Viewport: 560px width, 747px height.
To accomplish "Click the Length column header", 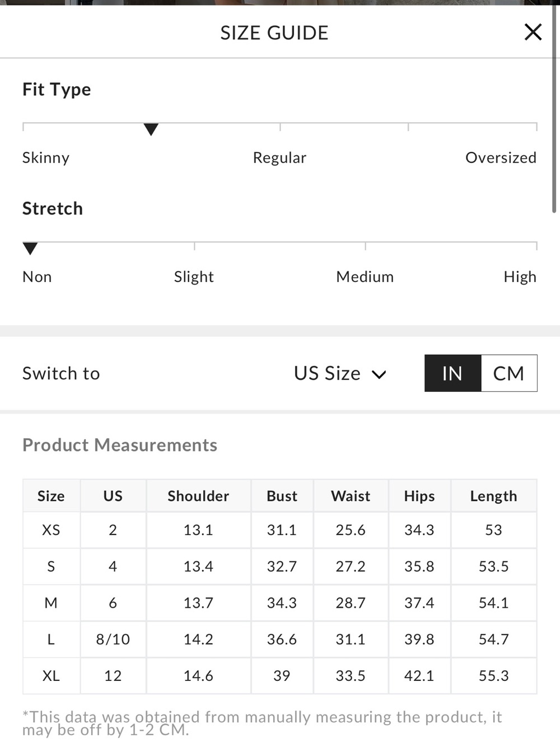I will pyautogui.click(x=493, y=496).
